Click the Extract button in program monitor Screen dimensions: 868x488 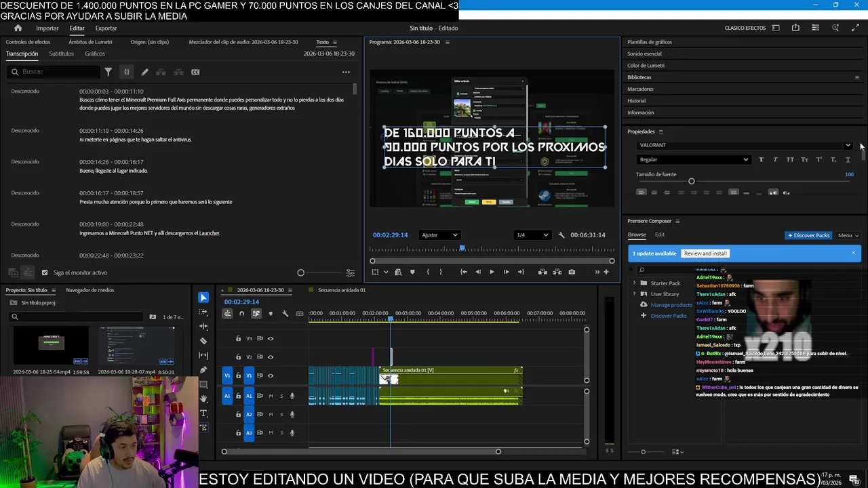pos(557,272)
